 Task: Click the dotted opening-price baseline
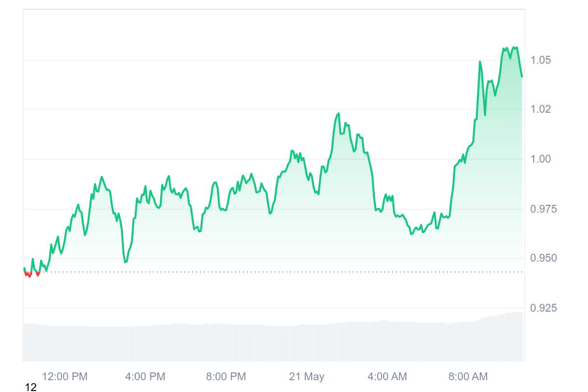[274, 271]
